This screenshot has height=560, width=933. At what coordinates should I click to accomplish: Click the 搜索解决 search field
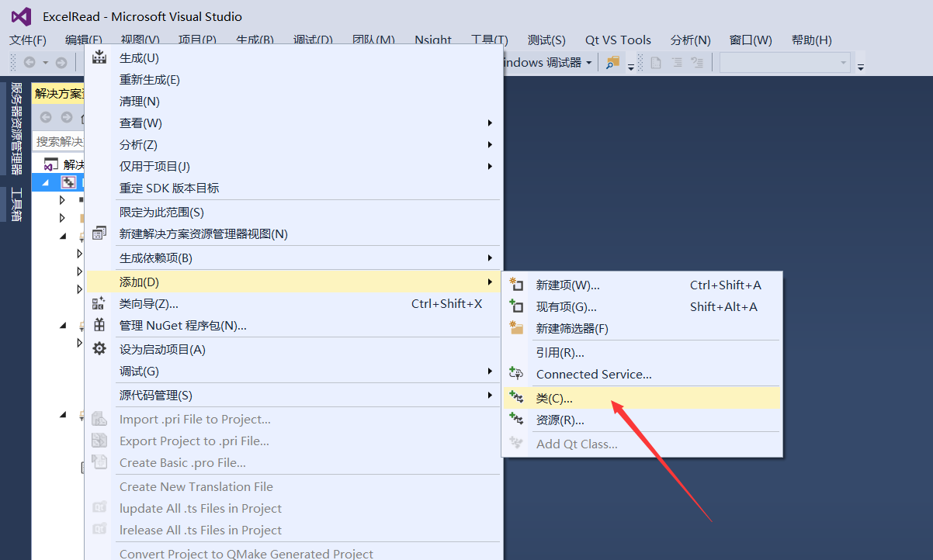click(x=59, y=141)
